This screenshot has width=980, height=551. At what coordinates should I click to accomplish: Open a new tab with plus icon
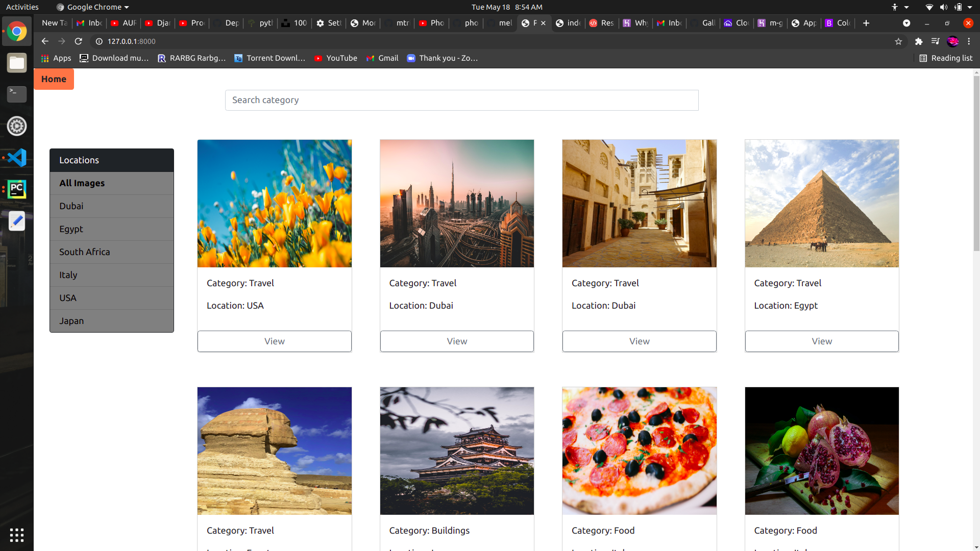pyautogui.click(x=866, y=23)
